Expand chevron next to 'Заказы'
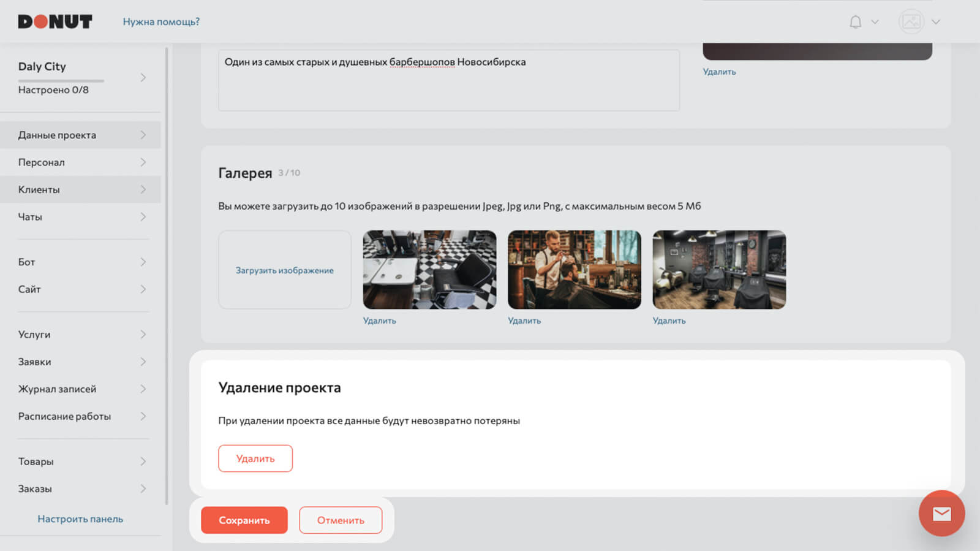 point(143,488)
